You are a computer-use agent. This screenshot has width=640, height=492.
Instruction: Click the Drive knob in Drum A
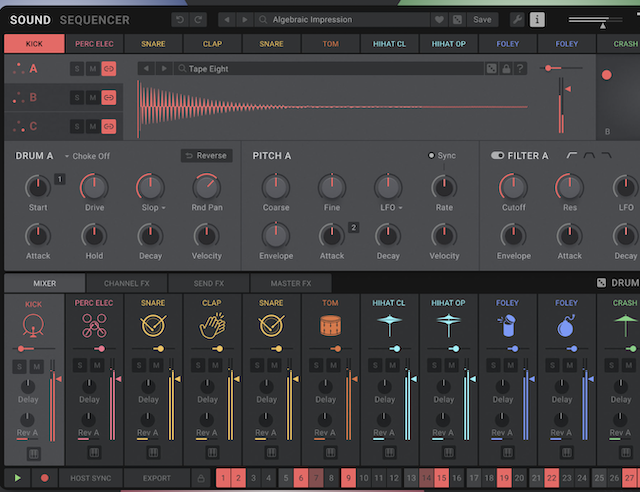pos(94,187)
